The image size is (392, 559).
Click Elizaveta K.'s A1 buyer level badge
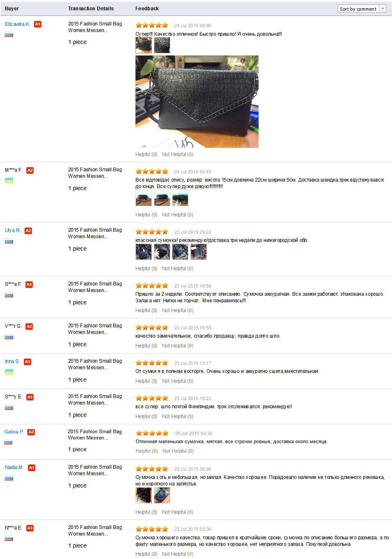pyautogui.click(x=38, y=24)
